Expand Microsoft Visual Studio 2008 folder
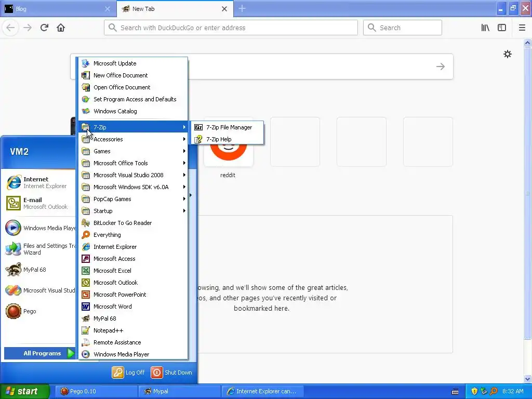Image resolution: width=532 pixels, height=399 pixels. 133,175
